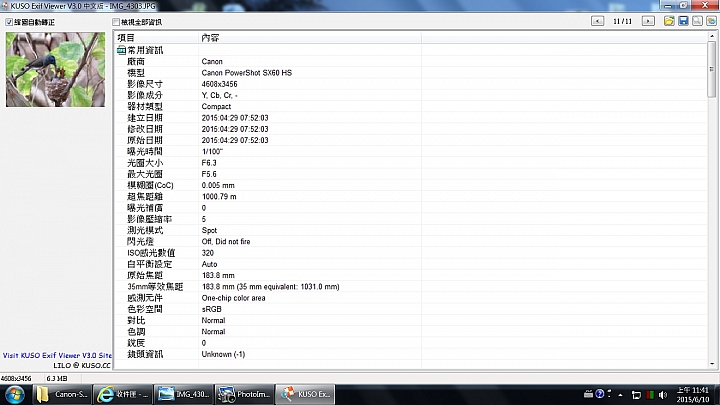Open the Visit KUSO Exif Viewer V3.0 Site link
The height and width of the screenshot is (405, 720).
[x=57, y=355]
